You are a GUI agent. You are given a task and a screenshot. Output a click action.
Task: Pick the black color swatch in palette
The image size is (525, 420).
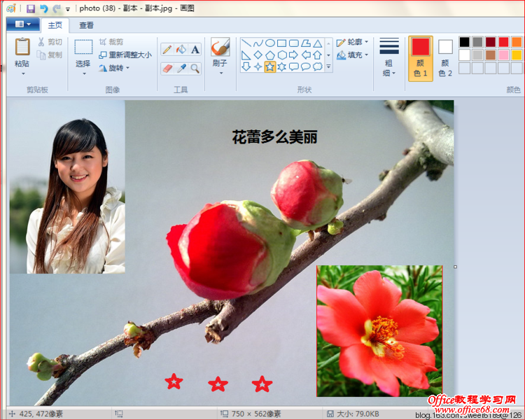[465, 42]
